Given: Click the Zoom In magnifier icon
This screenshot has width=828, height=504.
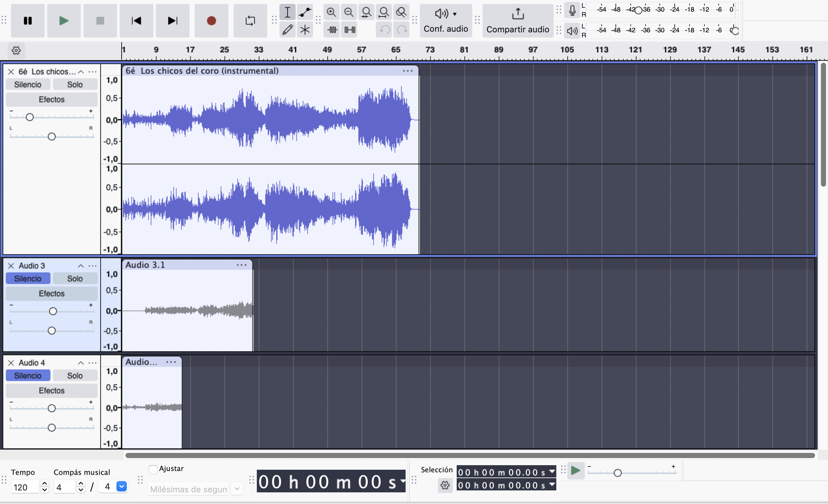Looking at the screenshot, I should 331,12.
